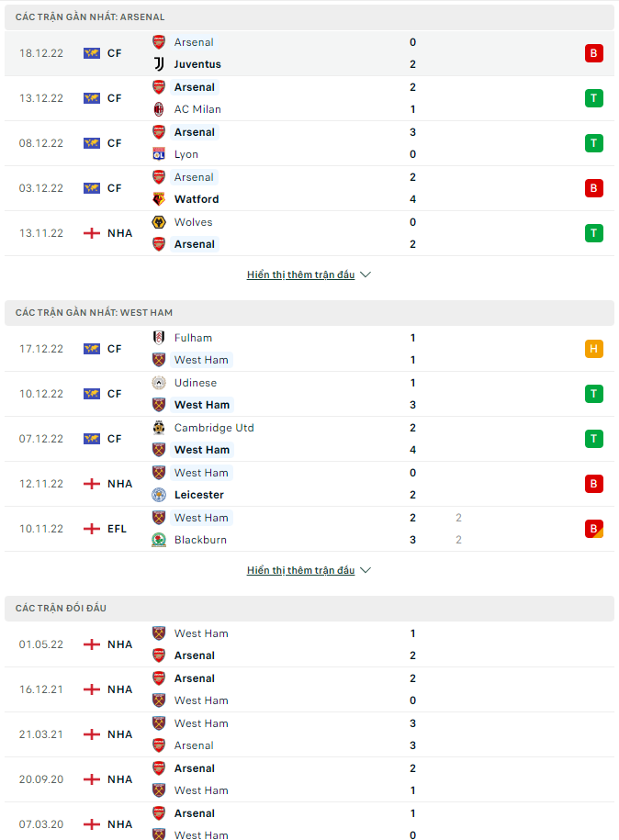This screenshot has height=840, width=619.
Task: Click the Fulham crest icon
Action: pyautogui.click(x=159, y=338)
